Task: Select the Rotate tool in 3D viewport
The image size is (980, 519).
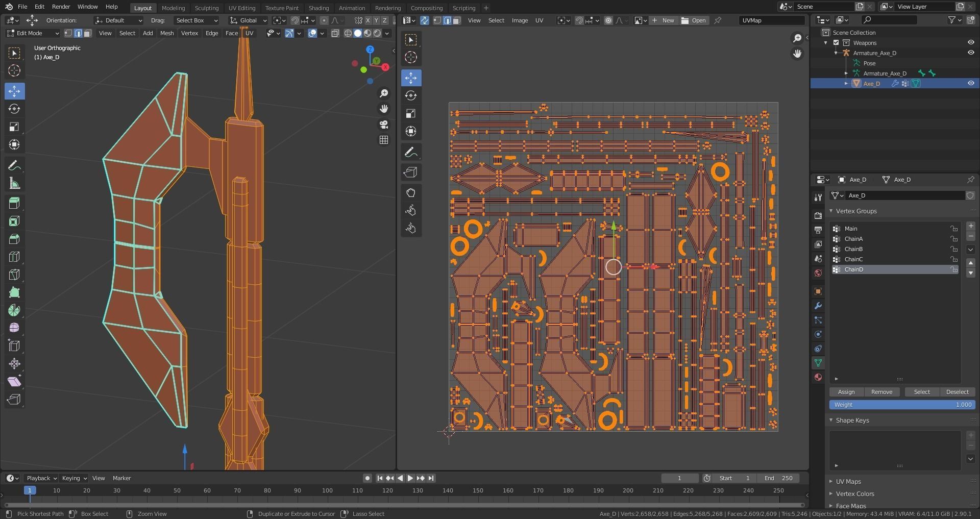Action: tap(14, 109)
